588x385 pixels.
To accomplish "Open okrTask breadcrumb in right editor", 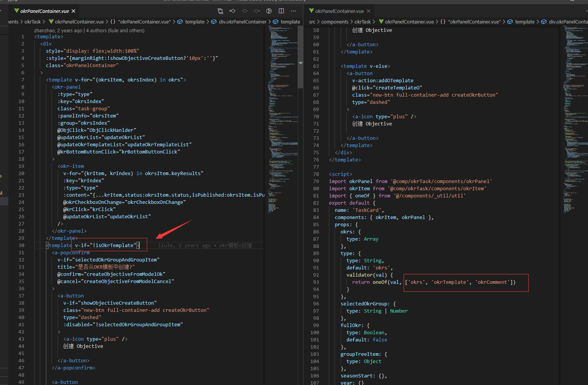I will pyautogui.click(x=363, y=22).
